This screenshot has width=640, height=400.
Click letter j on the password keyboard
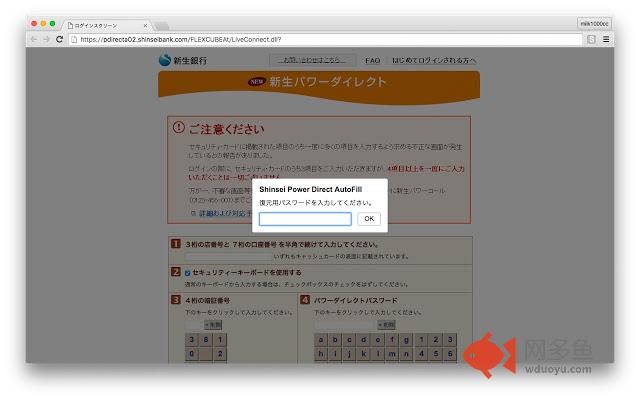click(x=349, y=354)
